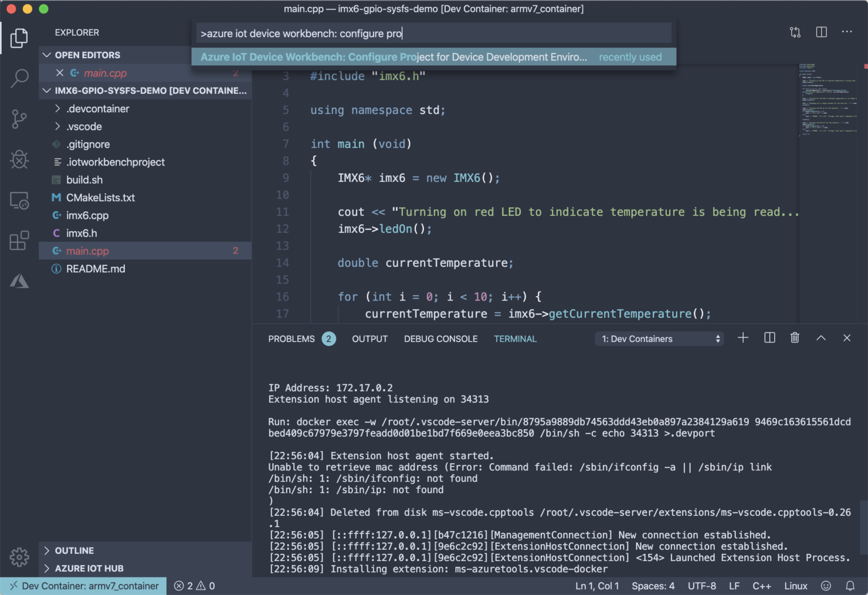Open the Search view in the activity bar

19,79
